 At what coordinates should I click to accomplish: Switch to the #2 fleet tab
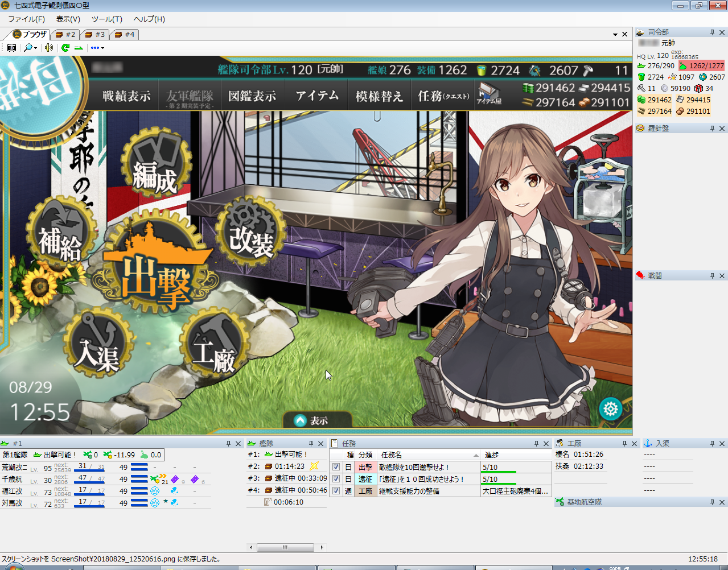pos(65,35)
